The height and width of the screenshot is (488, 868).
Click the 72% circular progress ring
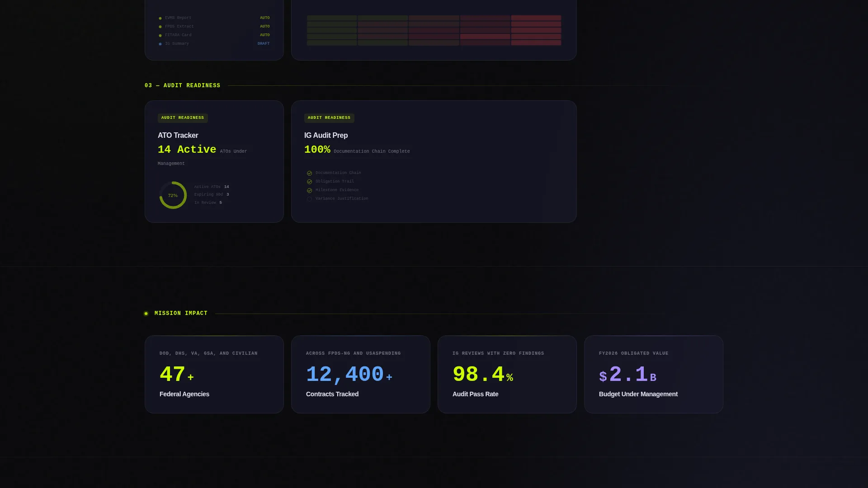click(173, 195)
